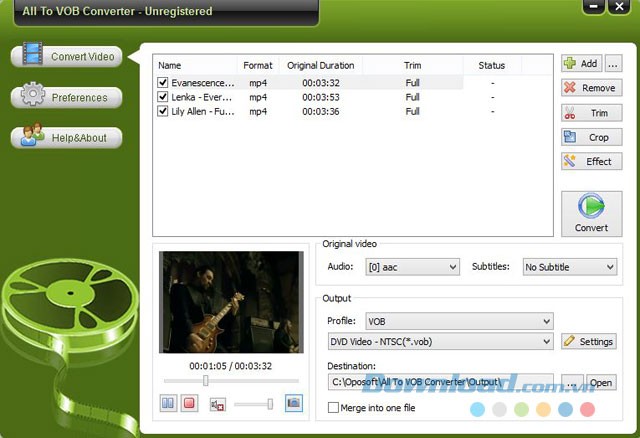Click the video seek slider
Viewport: 640px width, 438px height.
tap(231, 380)
